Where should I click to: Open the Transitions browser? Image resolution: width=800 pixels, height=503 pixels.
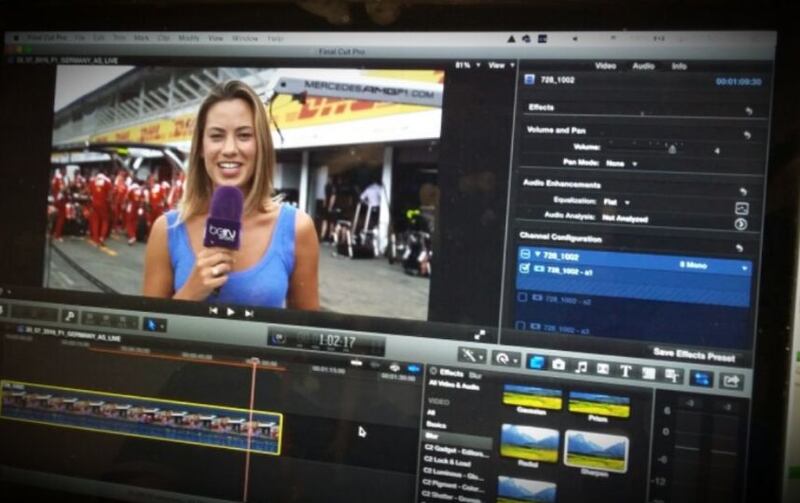point(603,369)
